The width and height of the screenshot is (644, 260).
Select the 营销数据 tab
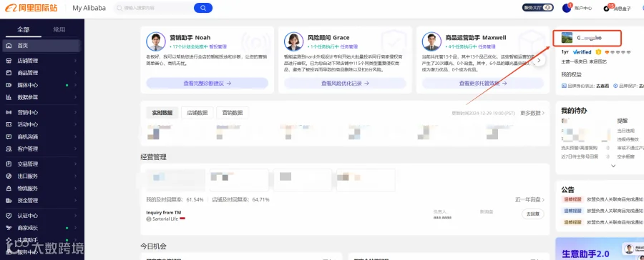coord(233,113)
